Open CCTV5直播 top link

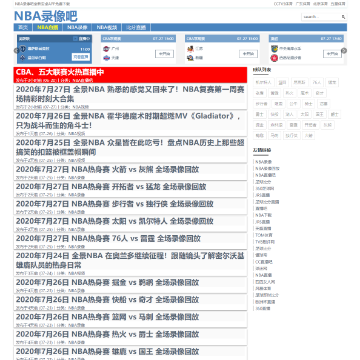[283, 4]
